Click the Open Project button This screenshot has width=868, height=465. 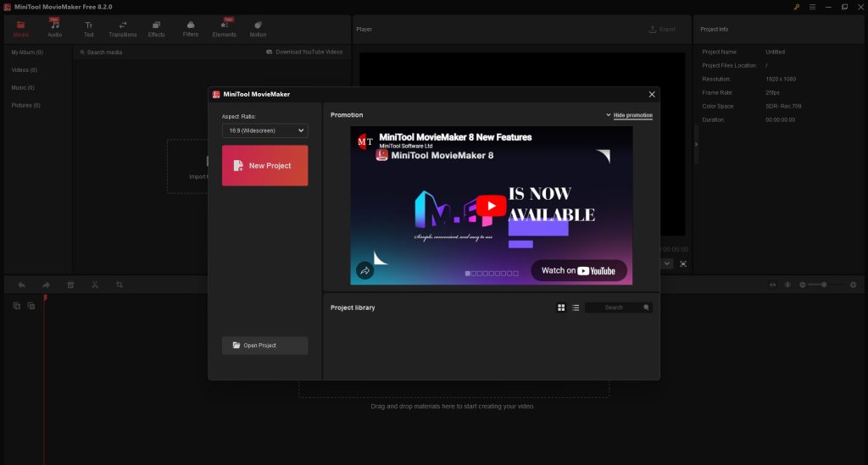point(264,345)
